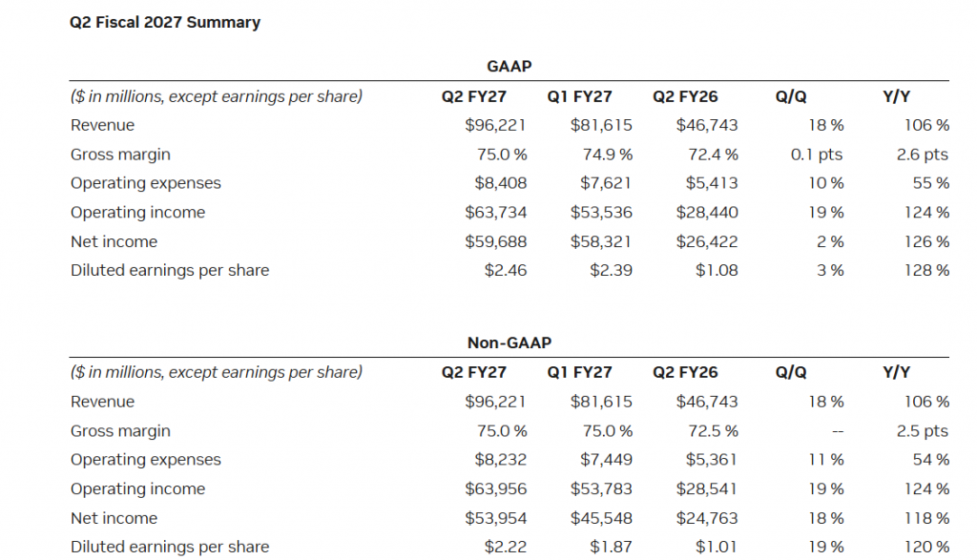Select GAAP Q2 FY27 revenue $96,221
The image size is (977, 560).
(x=495, y=125)
